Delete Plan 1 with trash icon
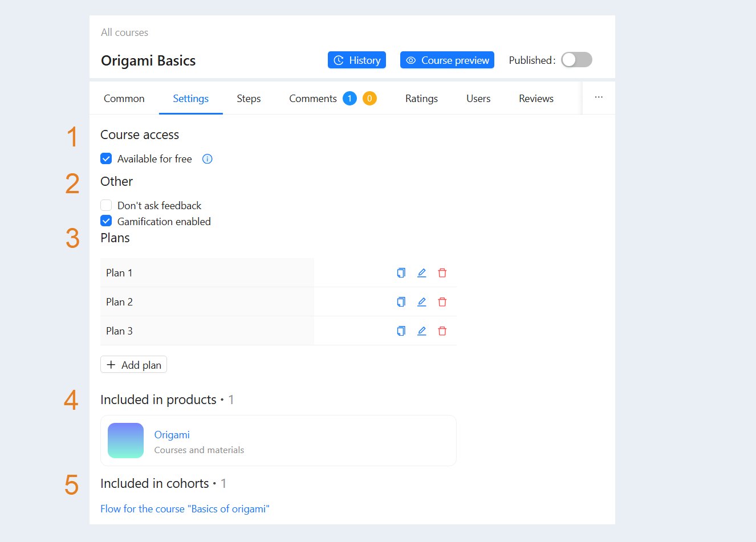This screenshot has height=542, width=756. [x=442, y=273]
